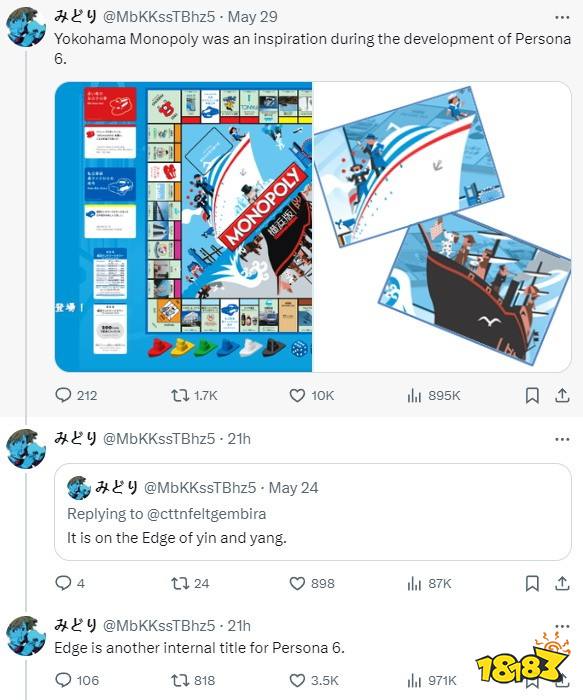Image resolution: width=583 pixels, height=700 pixels.
Task: Visit the @cttnfeltgembira profile link
Action: 206,513
